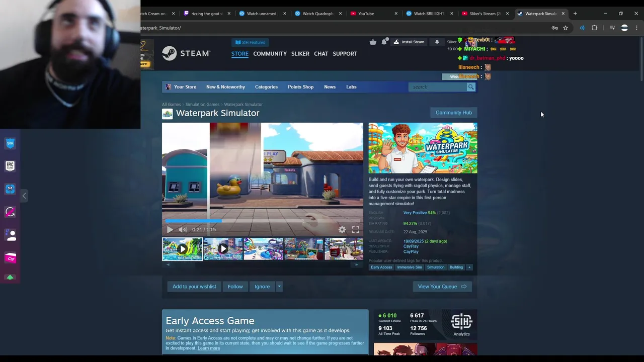Click the shopping basket icon
The image size is (644, 362).
click(373, 42)
